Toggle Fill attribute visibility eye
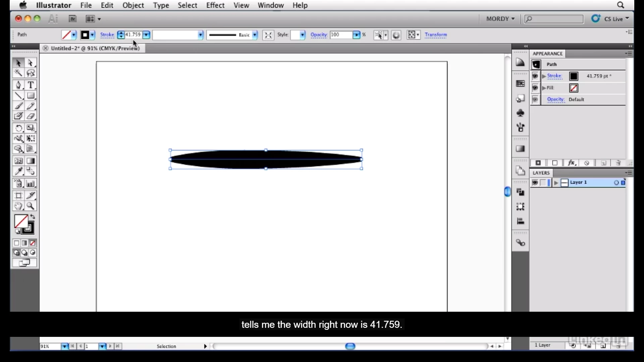 (x=535, y=88)
